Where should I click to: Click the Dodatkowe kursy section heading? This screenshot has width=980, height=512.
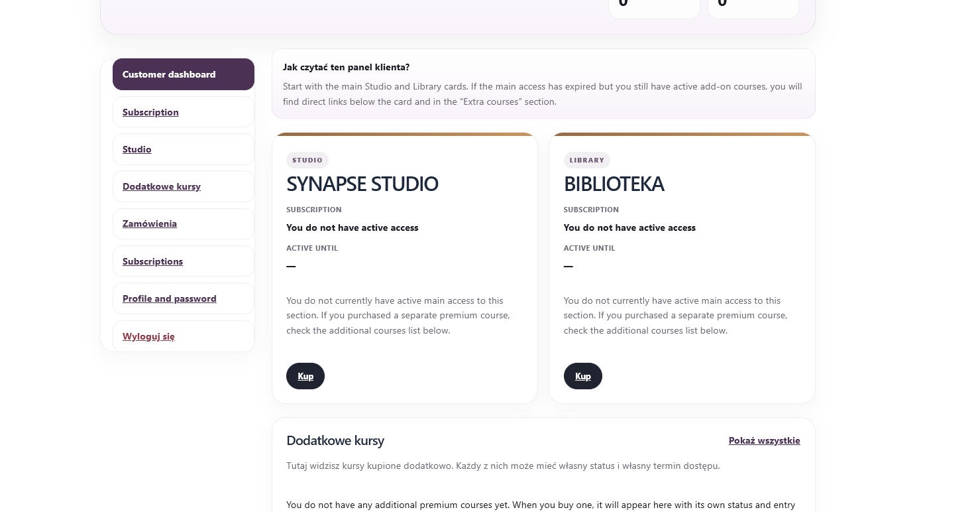tap(335, 440)
